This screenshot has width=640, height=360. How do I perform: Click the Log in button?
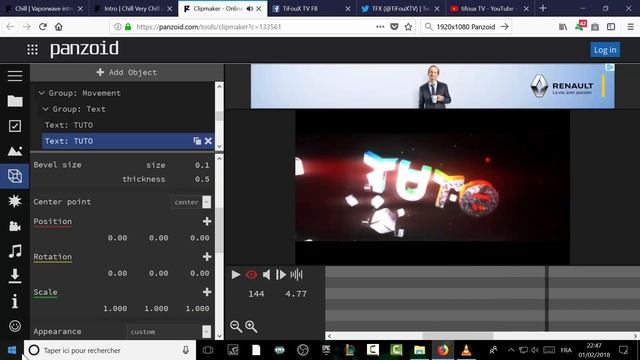pos(605,50)
